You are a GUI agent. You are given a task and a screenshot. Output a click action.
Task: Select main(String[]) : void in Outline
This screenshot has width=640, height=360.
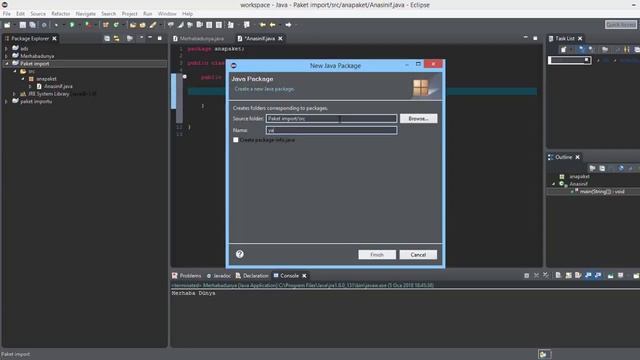coord(602,191)
